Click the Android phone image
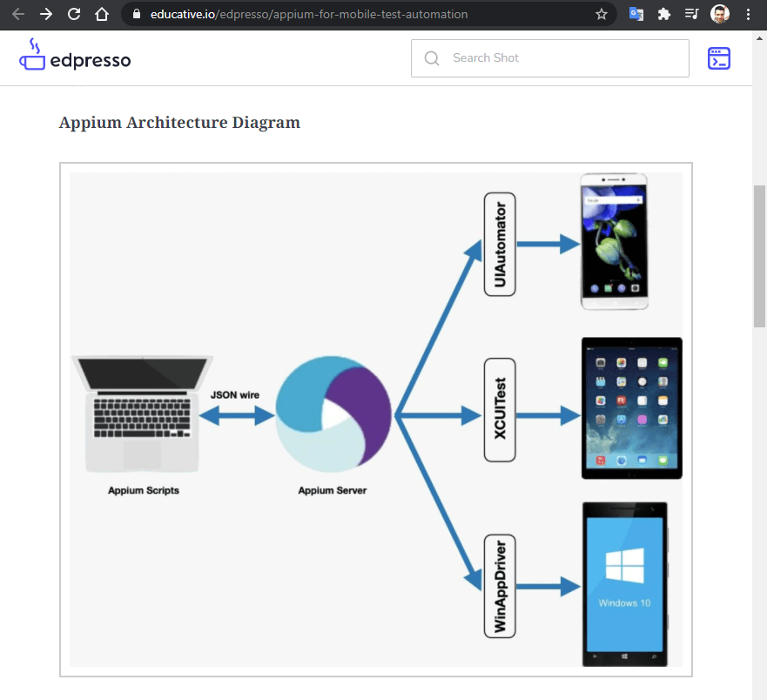767x700 pixels. point(615,242)
